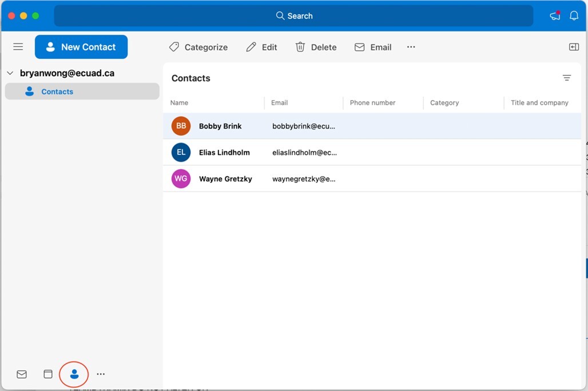The height and width of the screenshot is (391, 588).
Task: Click the Category column header
Action: coord(444,103)
